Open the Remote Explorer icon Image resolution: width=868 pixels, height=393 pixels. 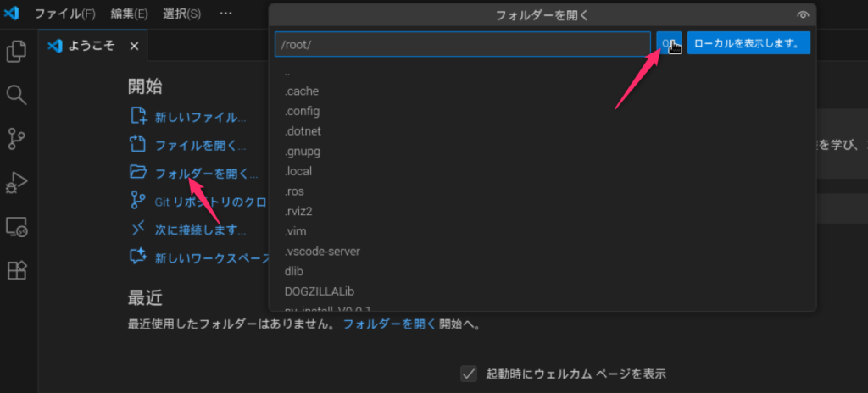tap(16, 227)
